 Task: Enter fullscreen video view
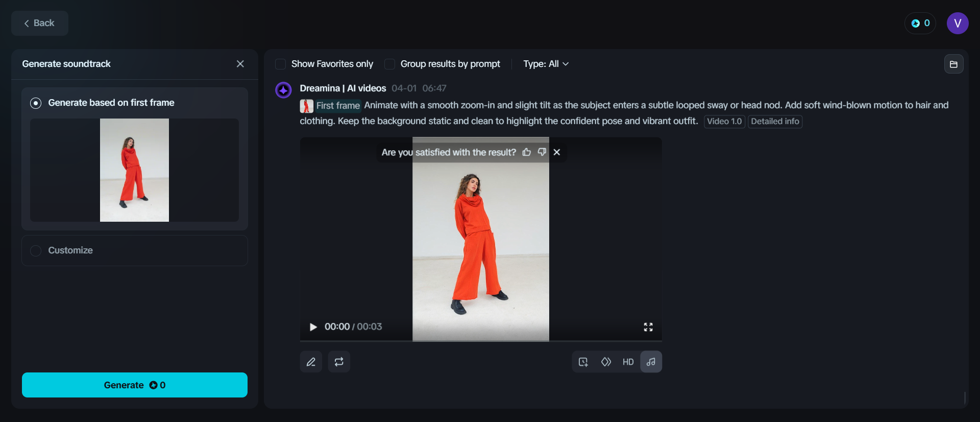(x=648, y=327)
